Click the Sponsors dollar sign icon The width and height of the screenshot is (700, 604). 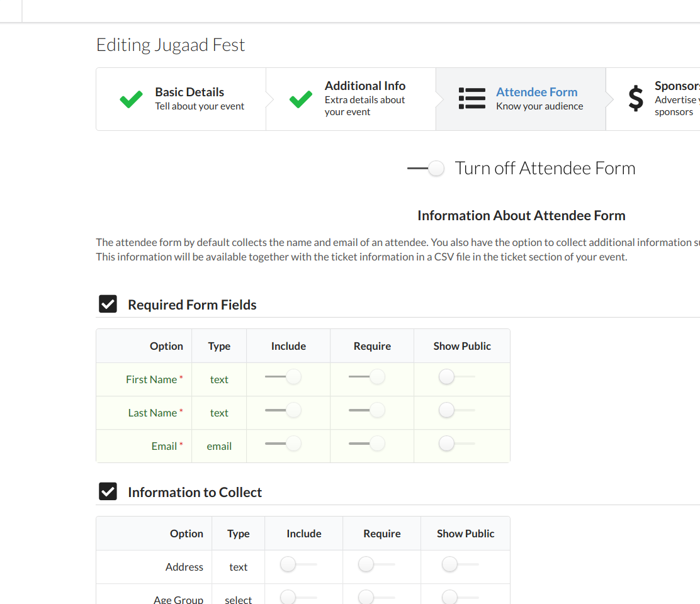coord(636,99)
